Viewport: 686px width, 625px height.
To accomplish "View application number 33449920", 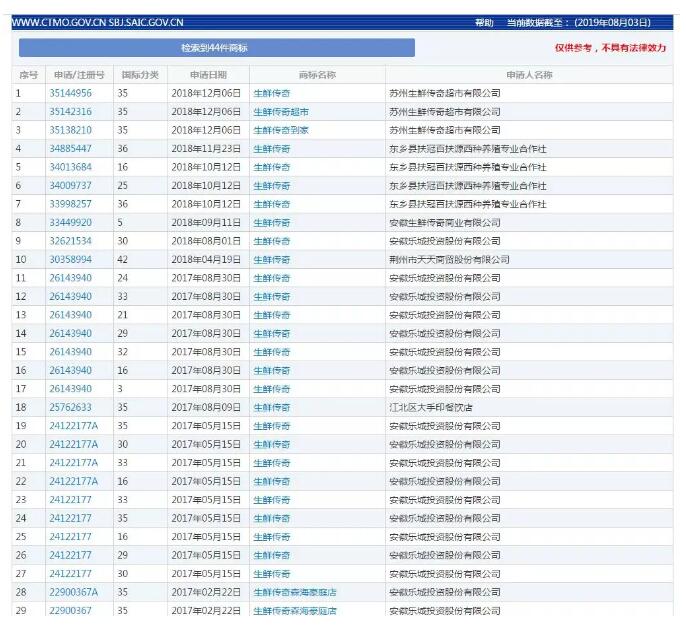I will pos(71,223).
